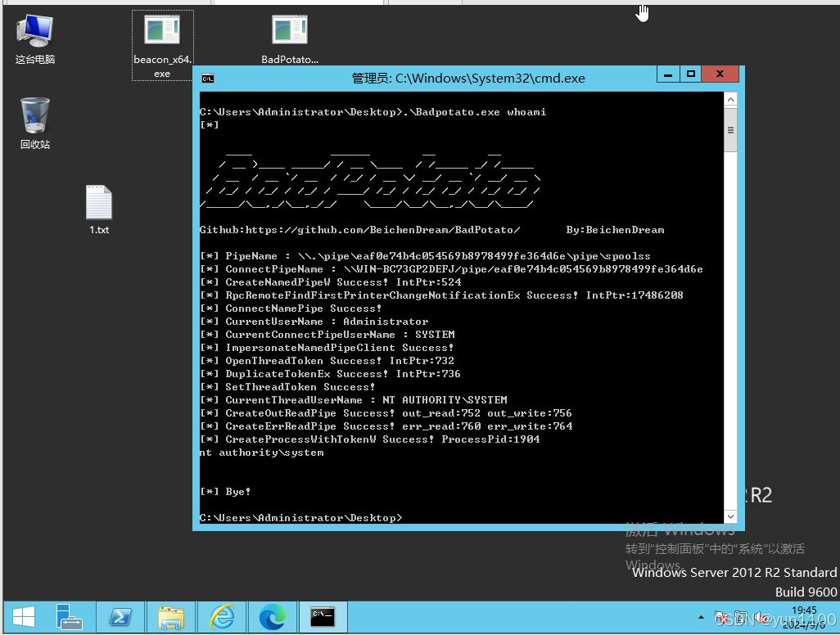The width and height of the screenshot is (840, 635).
Task: Click 'ImpersonateNamedPipeClient Success!' line
Action: coord(326,348)
